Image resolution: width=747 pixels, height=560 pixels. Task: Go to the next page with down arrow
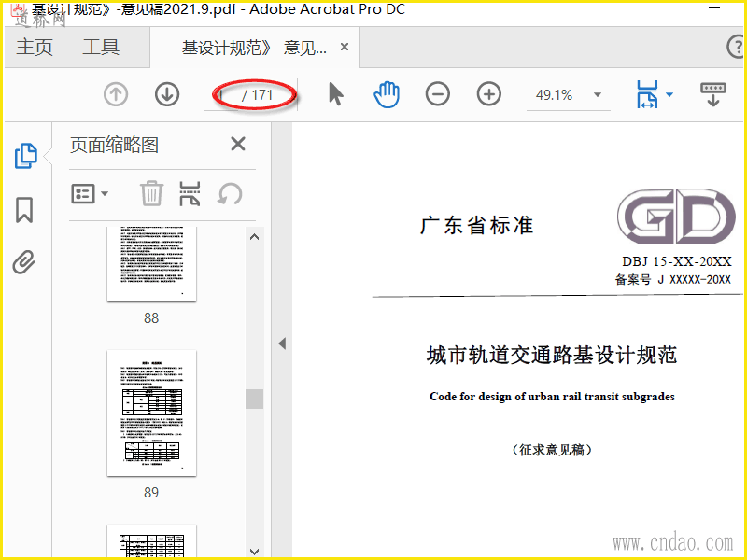tap(167, 94)
